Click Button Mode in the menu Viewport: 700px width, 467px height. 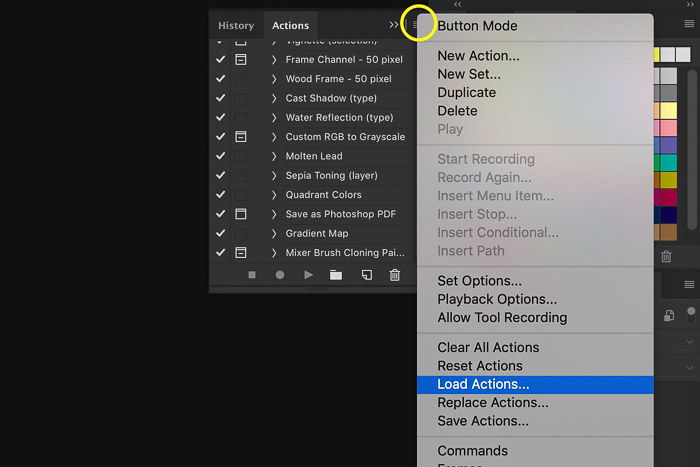pyautogui.click(x=477, y=26)
